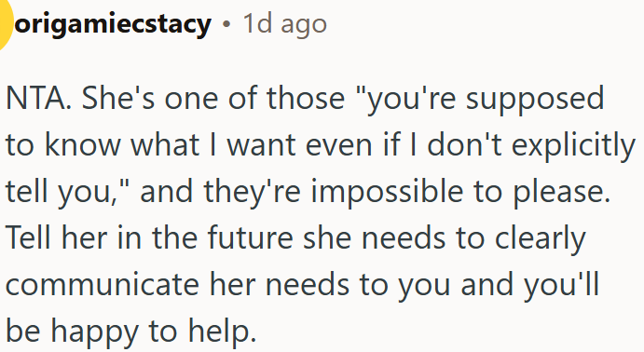Click the words 'tell you,' in the quote

click(68, 193)
